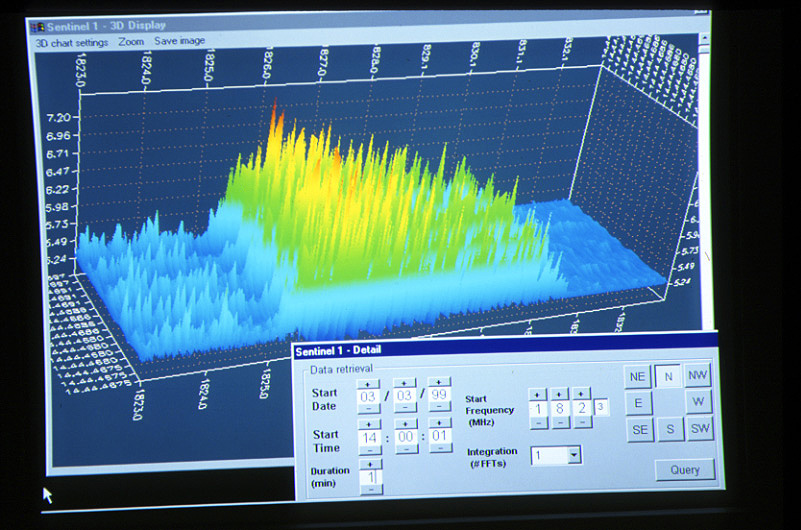The image size is (801, 530).
Task: Click the Sentinel 1 title bar app icon
Action: [x=37, y=26]
